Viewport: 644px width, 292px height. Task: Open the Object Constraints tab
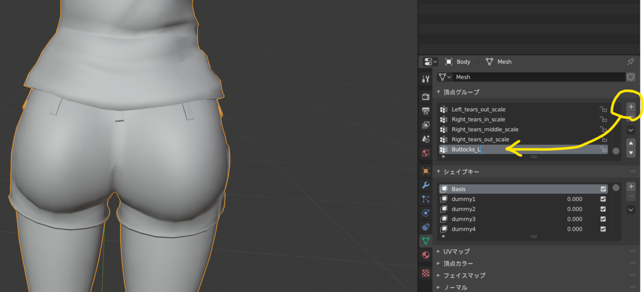426,227
